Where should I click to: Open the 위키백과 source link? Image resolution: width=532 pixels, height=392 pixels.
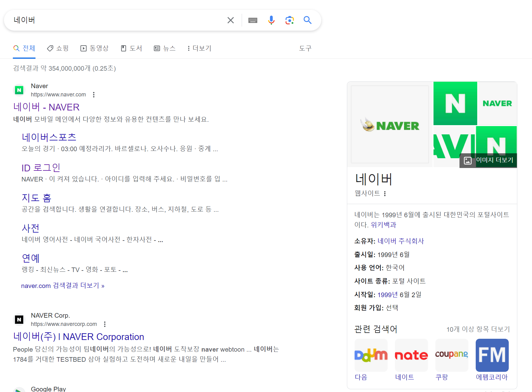(x=383, y=225)
